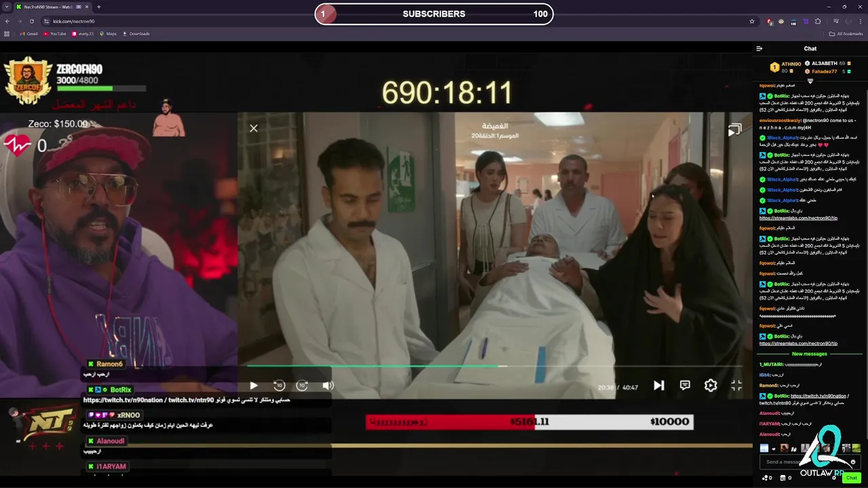Pick the first quick emote above message box
This screenshot has width=868, height=488.
tap(764, 448)
